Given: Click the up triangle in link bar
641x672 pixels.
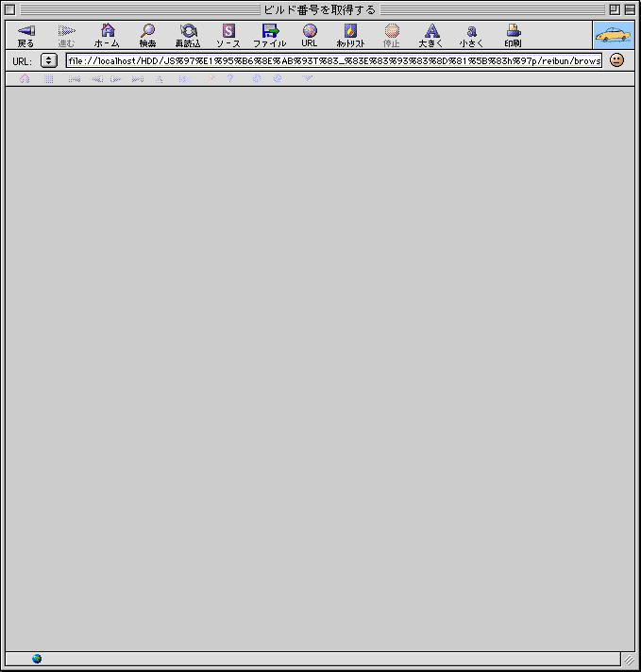Looking at the screenshot, I should click(x=160, y=79).
